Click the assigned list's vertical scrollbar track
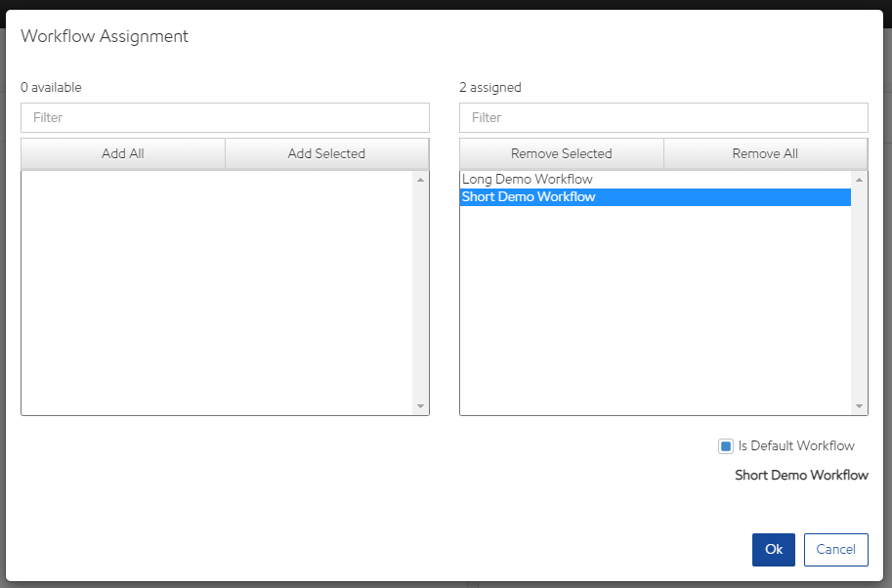892x588 pixels. [x=859, y=293]
